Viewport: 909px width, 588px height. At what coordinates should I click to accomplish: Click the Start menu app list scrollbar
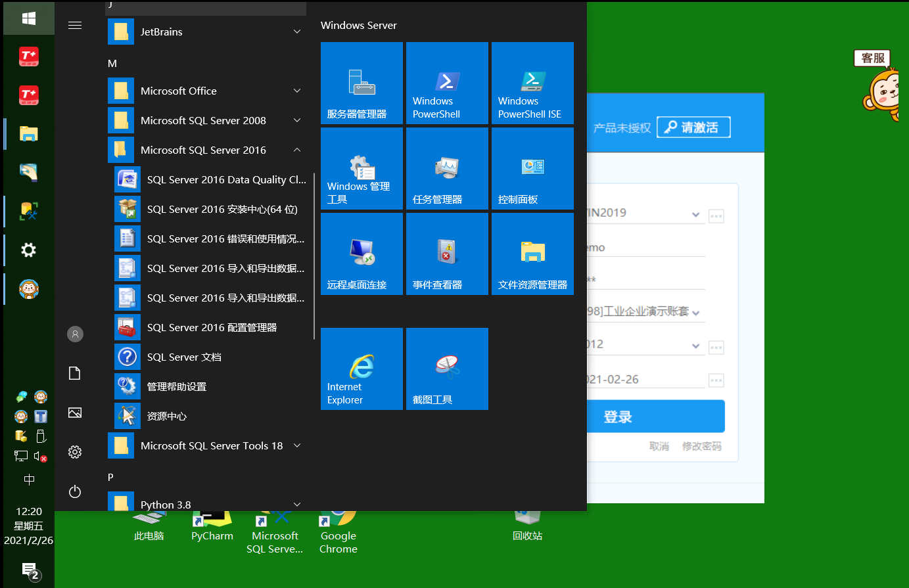pyautogui.click(x=314, y=256)
